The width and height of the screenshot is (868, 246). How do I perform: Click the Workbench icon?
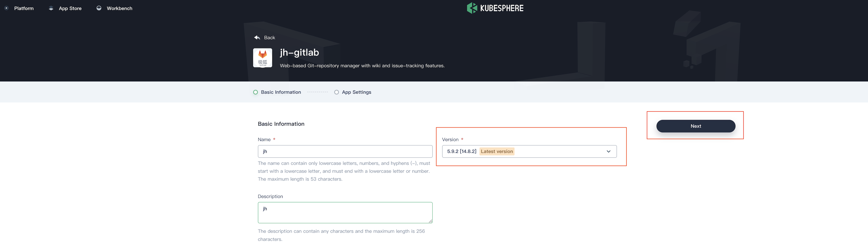99,8
